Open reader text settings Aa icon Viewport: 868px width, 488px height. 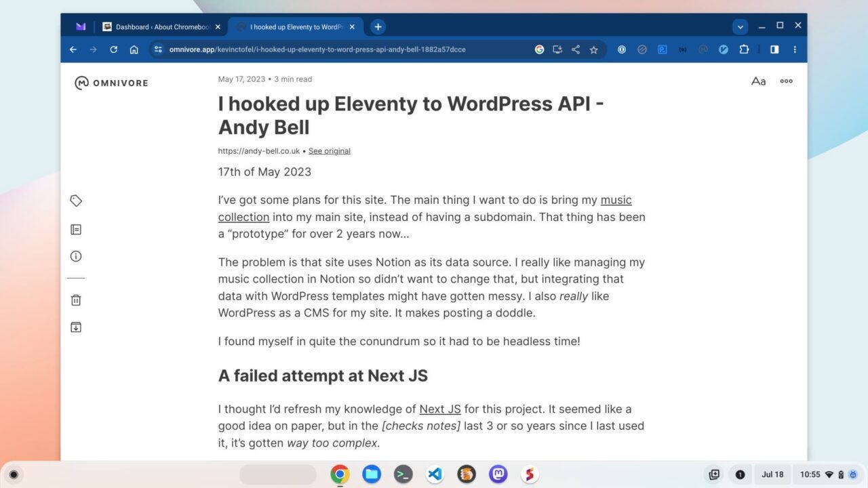758,81
